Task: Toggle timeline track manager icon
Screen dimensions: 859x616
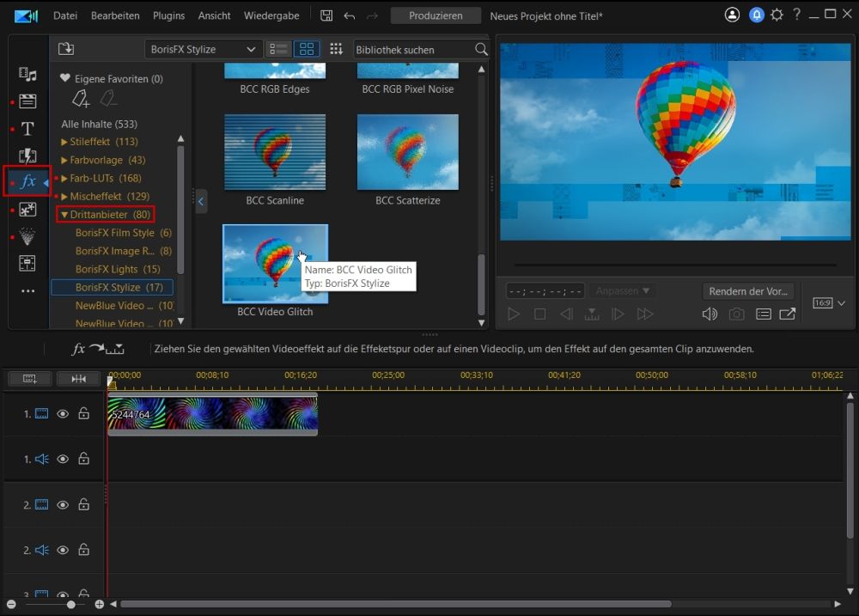Action: [x=29, y=379]
